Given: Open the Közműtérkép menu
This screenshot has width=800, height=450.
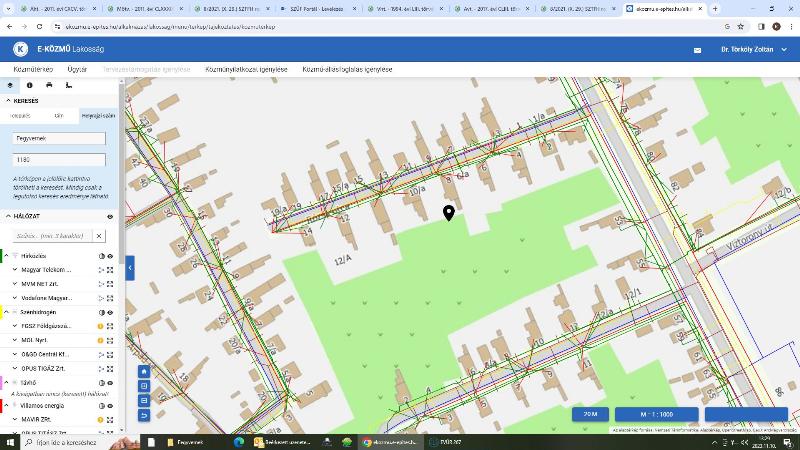Looking at the screenshot, I should pyautogui.click(x=33, y=69).
